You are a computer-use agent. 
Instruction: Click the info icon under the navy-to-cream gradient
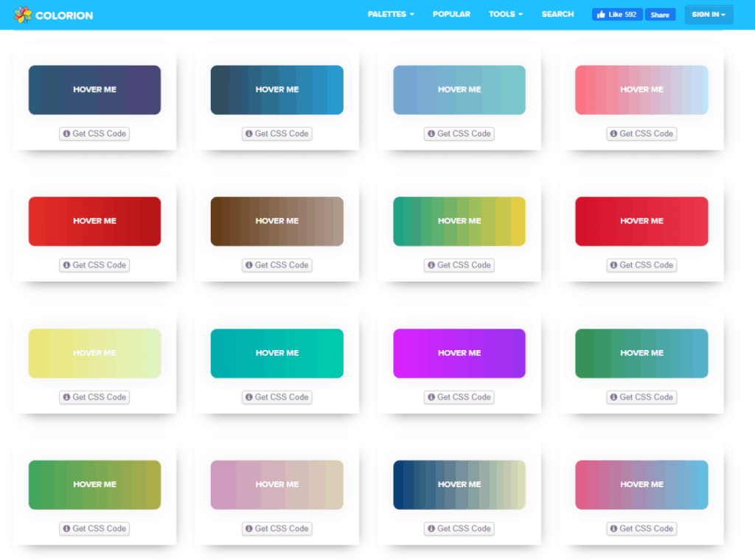tap(431, 528)
